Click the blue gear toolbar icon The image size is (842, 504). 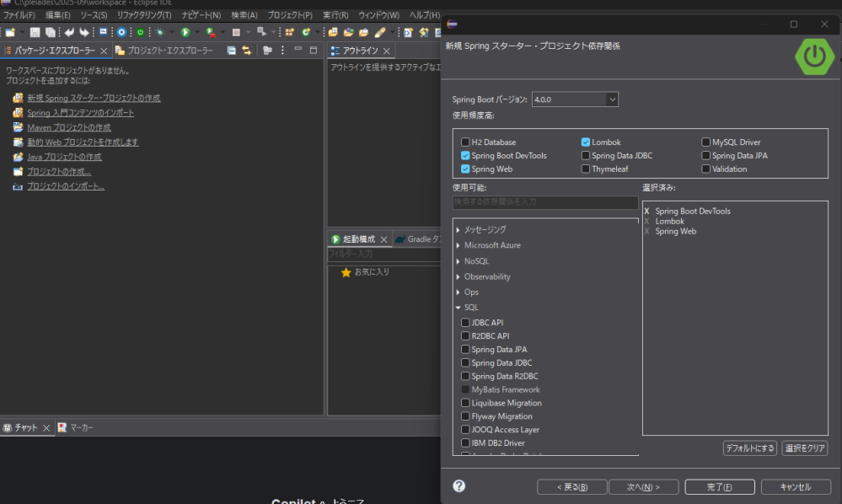pos(121,32)
